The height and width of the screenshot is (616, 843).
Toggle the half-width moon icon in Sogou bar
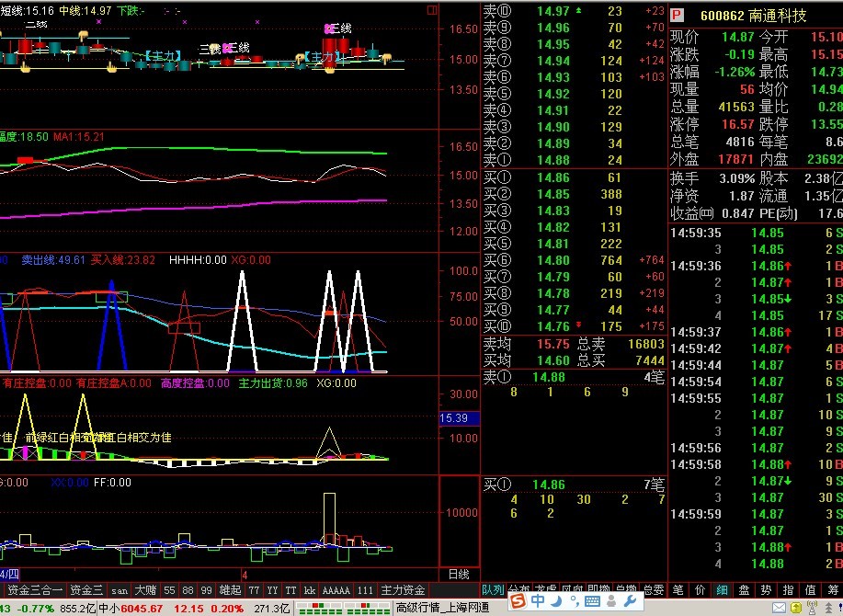(556, 600)
